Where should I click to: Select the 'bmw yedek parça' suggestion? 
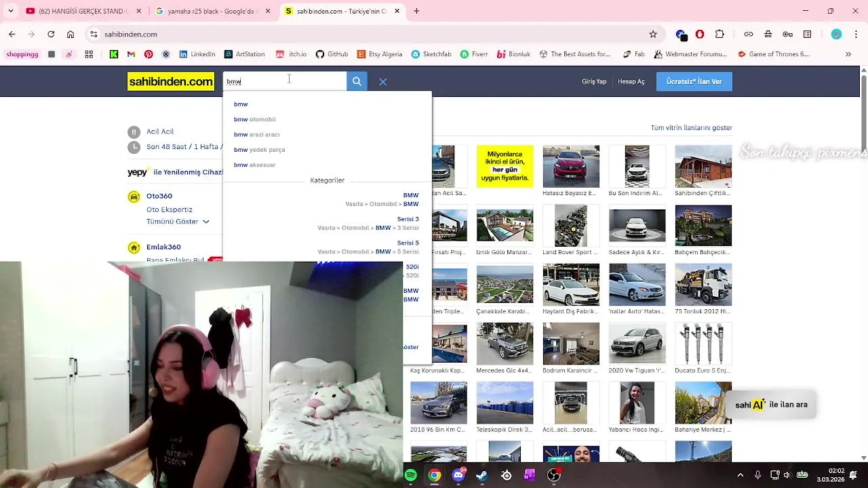click(x=260, y=150)
